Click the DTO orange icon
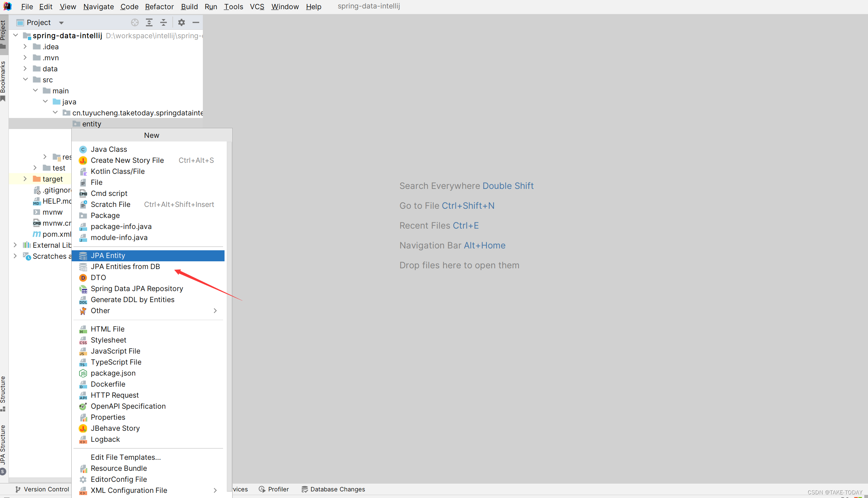The width and height of the screenshot is (868, 498). pyautogui.click(x=83, y=278)
